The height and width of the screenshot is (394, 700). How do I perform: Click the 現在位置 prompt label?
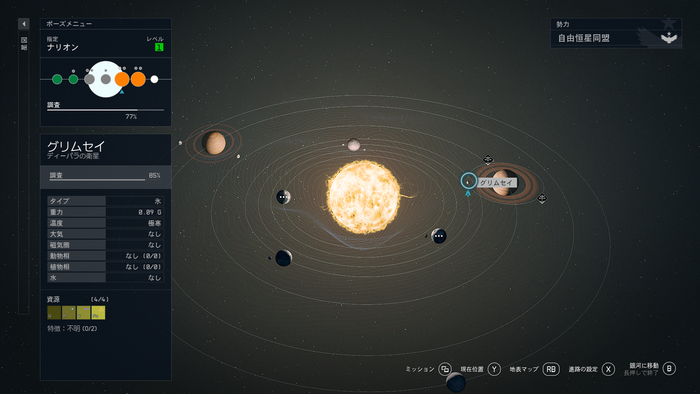click(472, 369)
